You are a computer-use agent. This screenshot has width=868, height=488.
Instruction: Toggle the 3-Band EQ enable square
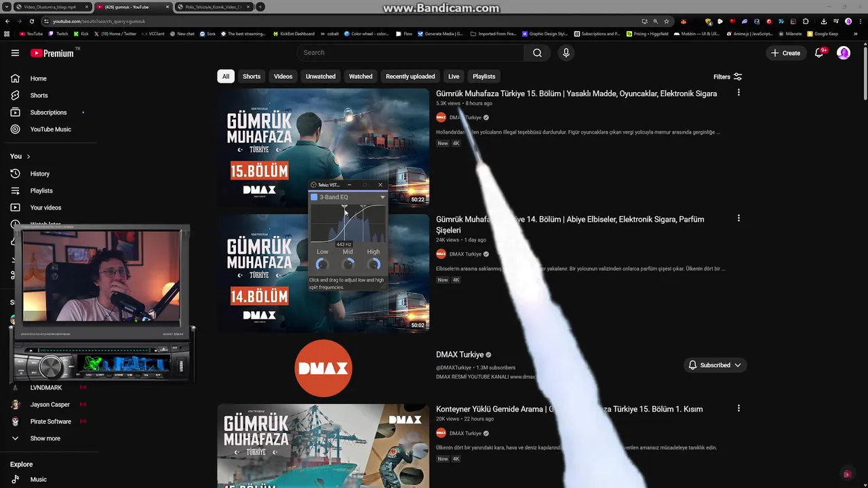pos(314,197)
